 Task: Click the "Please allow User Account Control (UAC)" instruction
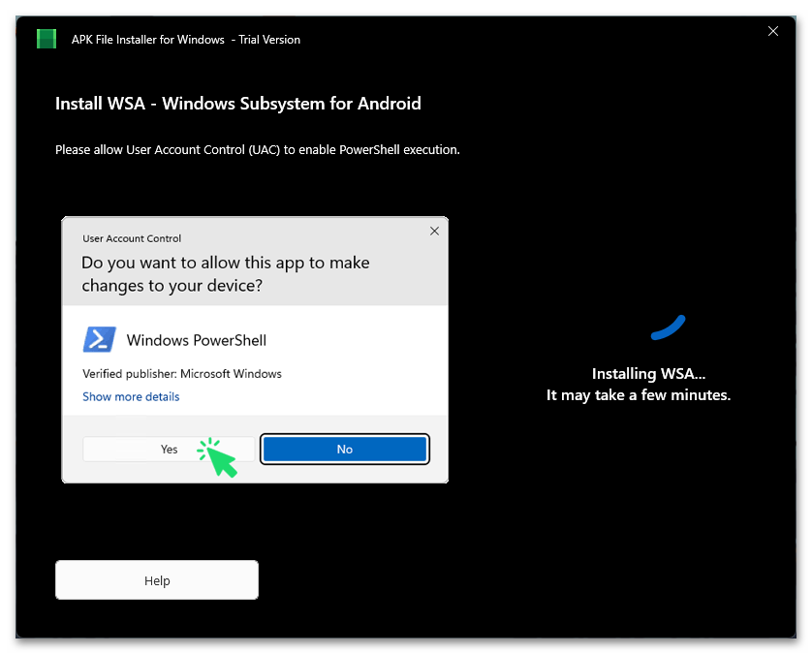click(x=258, y=149)
